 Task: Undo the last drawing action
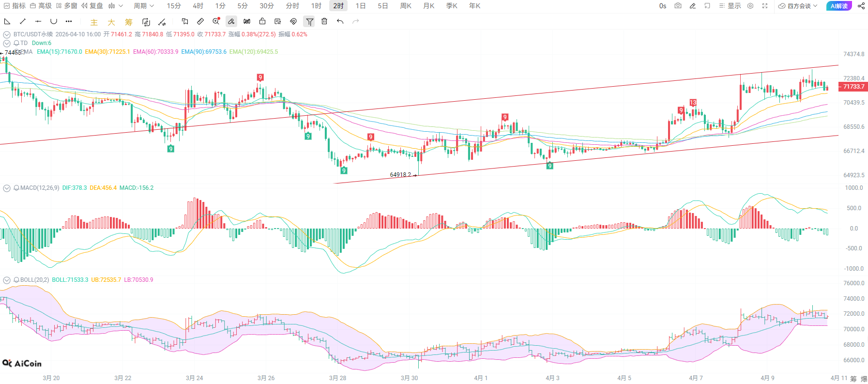click(x=340, y=21)
